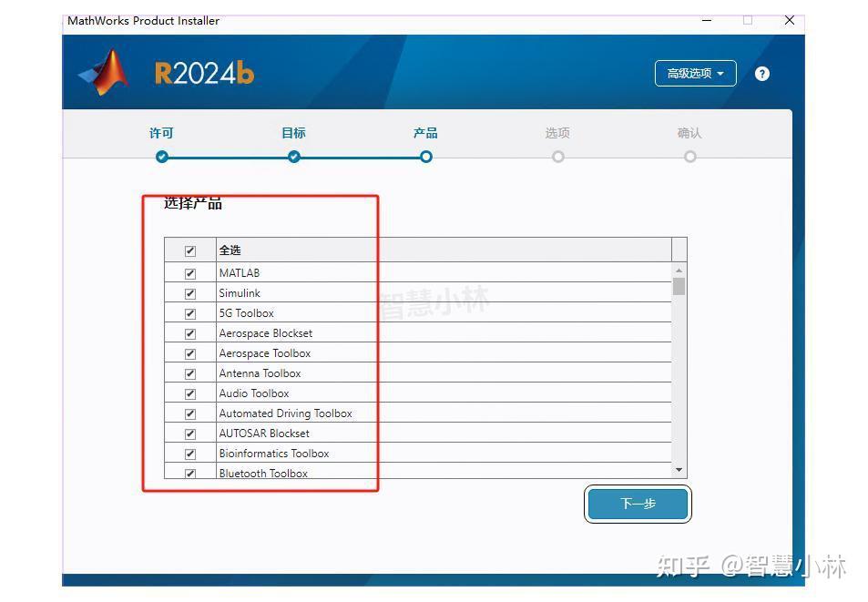Image resolution: width=868 pixels, height=602 pixels.
Task: Go to the 许可 step label
Action: (161, 133)
